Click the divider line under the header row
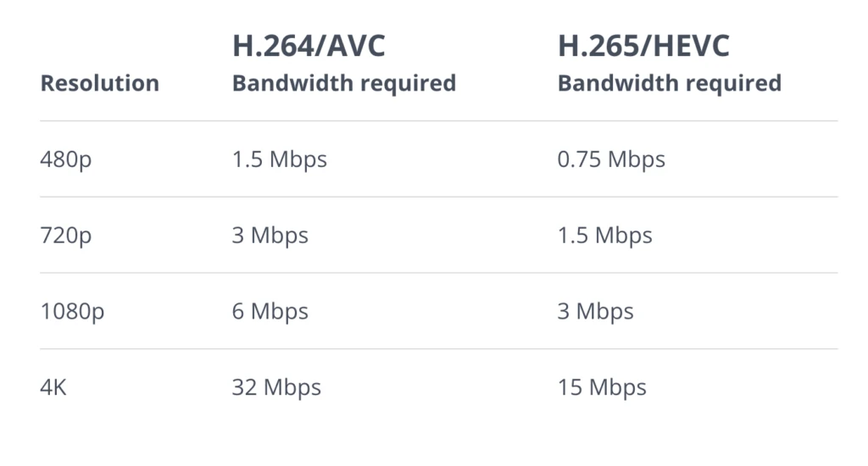Screen dimensions: 868x466 438,121
